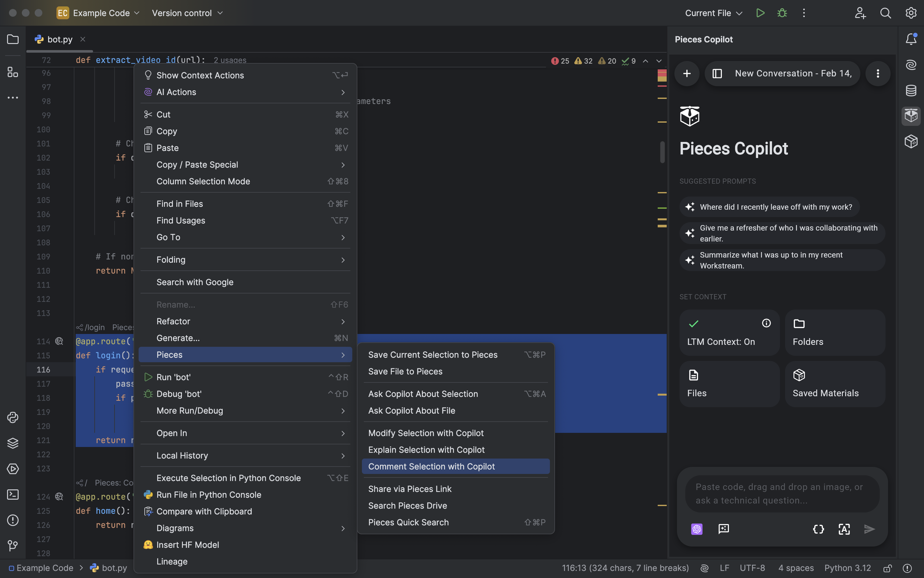Click the Copilot message input field
924x578 pixels.
click(x=782, y=494)
